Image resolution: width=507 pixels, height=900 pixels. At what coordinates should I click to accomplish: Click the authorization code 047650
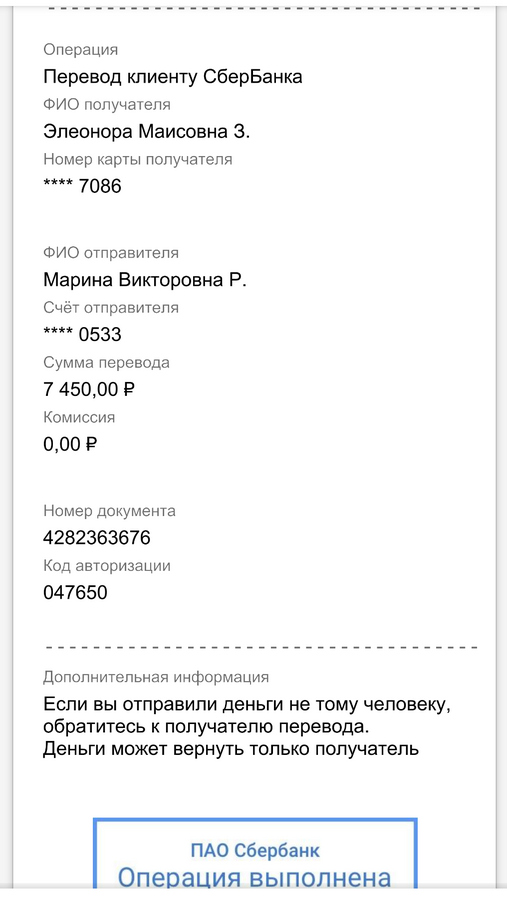tap(75, 592)
